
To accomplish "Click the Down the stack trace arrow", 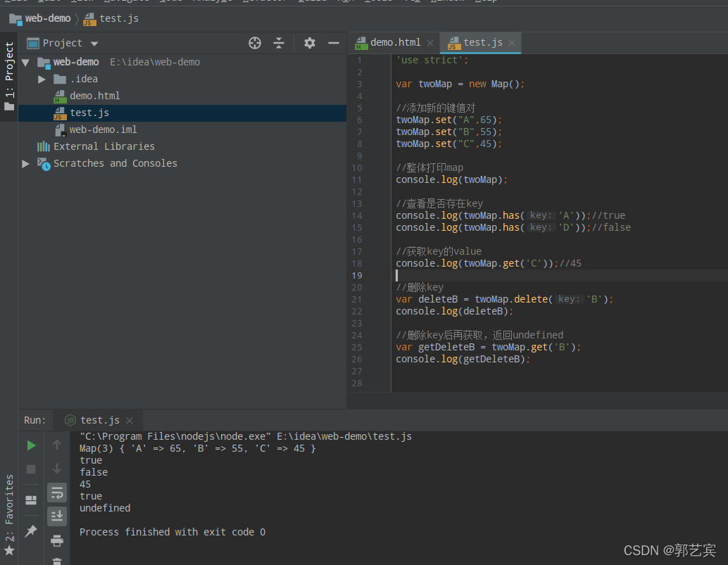I will click(56, 469).
